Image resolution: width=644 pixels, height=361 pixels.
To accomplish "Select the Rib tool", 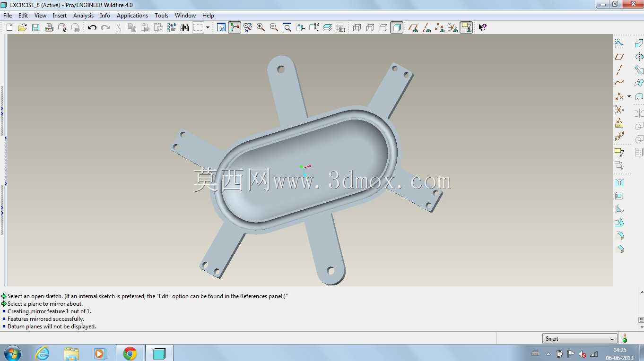I will point(619,209).
